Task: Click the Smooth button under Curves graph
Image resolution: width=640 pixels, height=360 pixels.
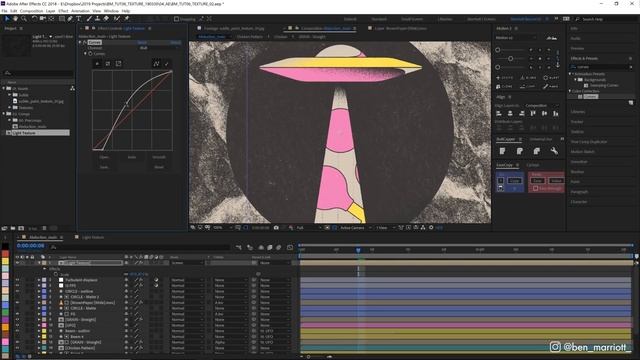Action: point(159,157)
